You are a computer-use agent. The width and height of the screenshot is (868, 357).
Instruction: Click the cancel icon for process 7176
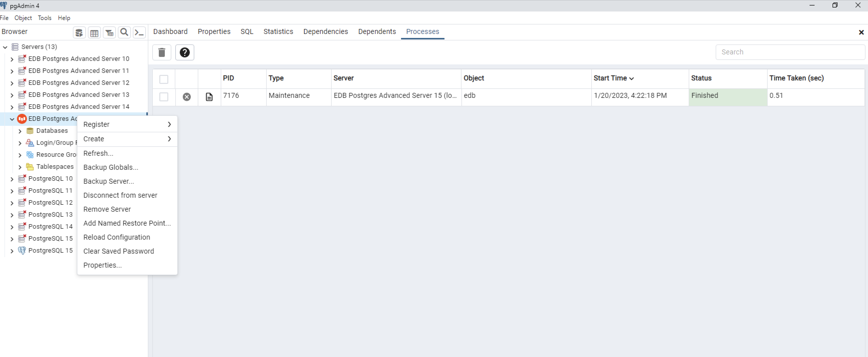click(187, 97)
